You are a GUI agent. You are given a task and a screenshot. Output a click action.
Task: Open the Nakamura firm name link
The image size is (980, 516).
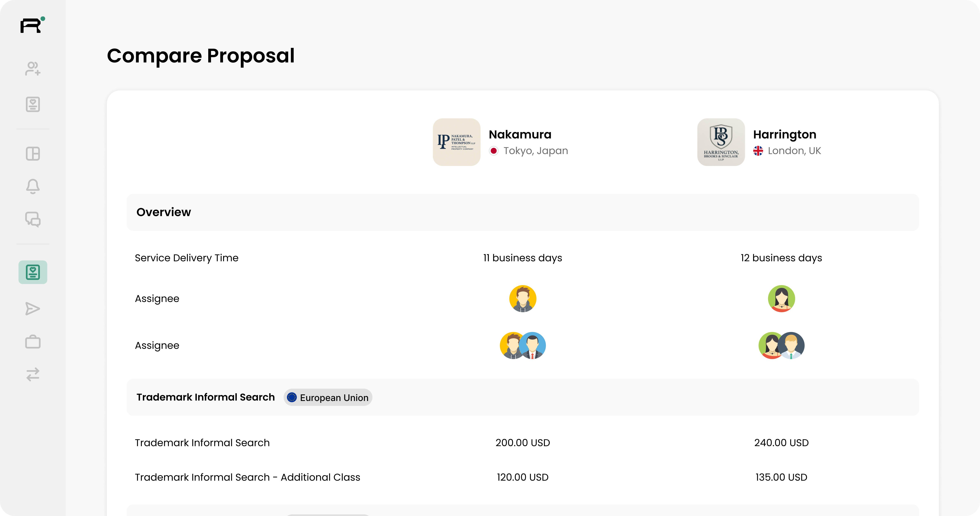point(520,134)
